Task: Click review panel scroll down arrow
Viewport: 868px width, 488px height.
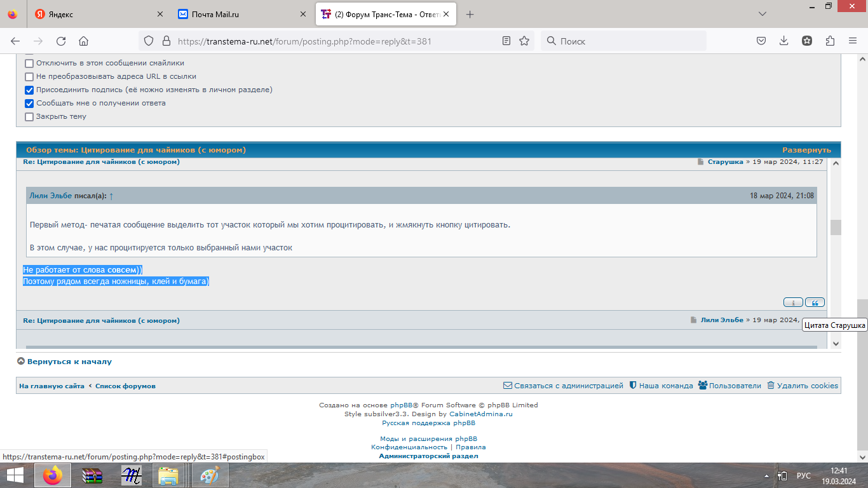Action: [836, 343]
